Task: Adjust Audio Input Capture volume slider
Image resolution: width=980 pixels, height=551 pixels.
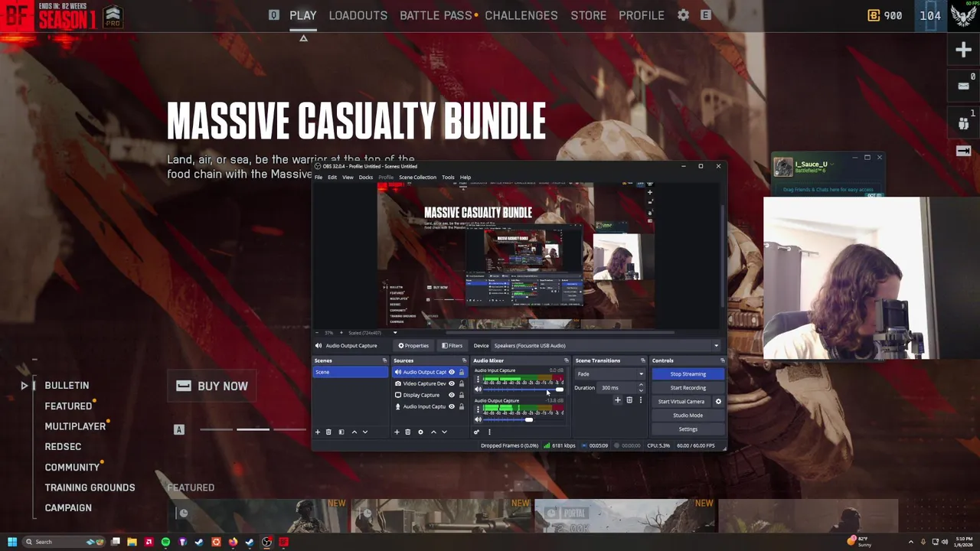Action: [524, 390]
